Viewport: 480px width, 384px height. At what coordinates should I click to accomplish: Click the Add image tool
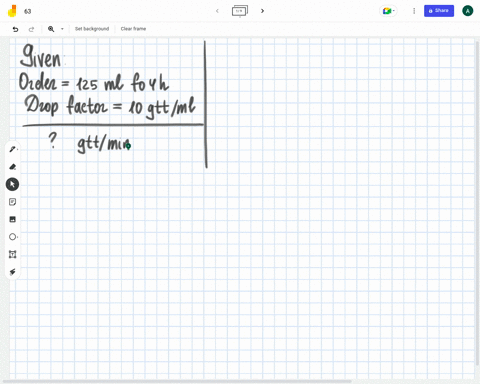12,219
